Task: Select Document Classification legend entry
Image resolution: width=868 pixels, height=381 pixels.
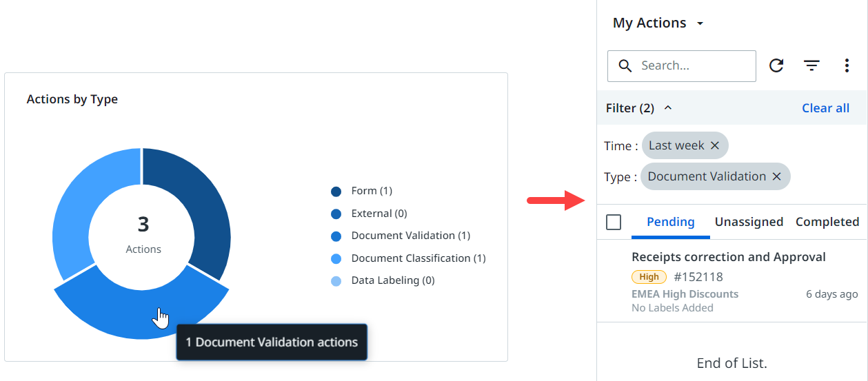Action: point(418,258)
